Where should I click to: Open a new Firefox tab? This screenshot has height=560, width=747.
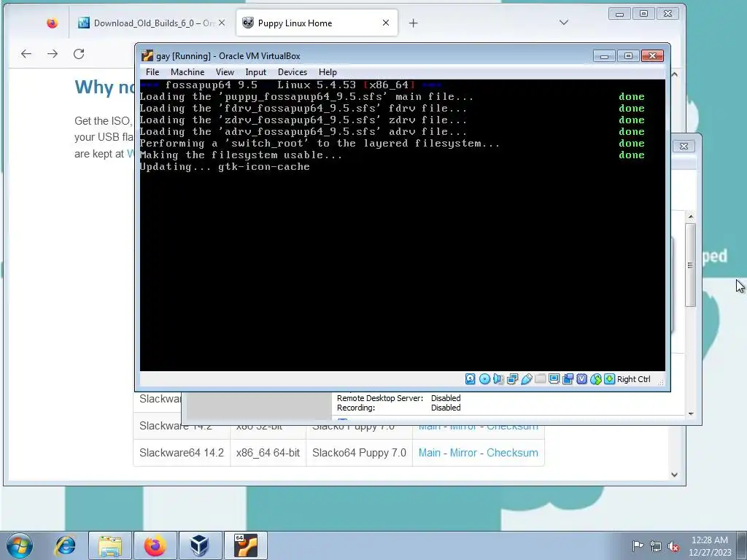point(413,23)
